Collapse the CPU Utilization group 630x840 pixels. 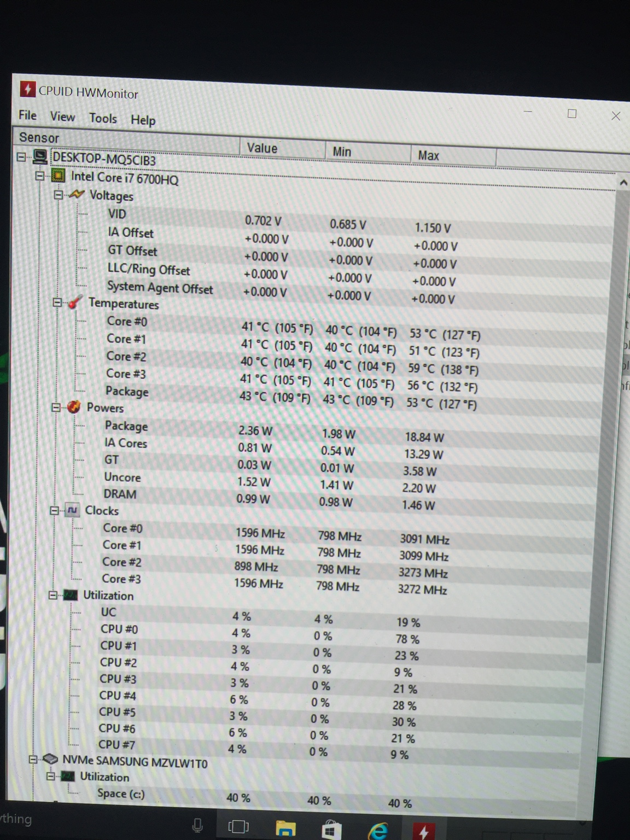pos(52,595)
